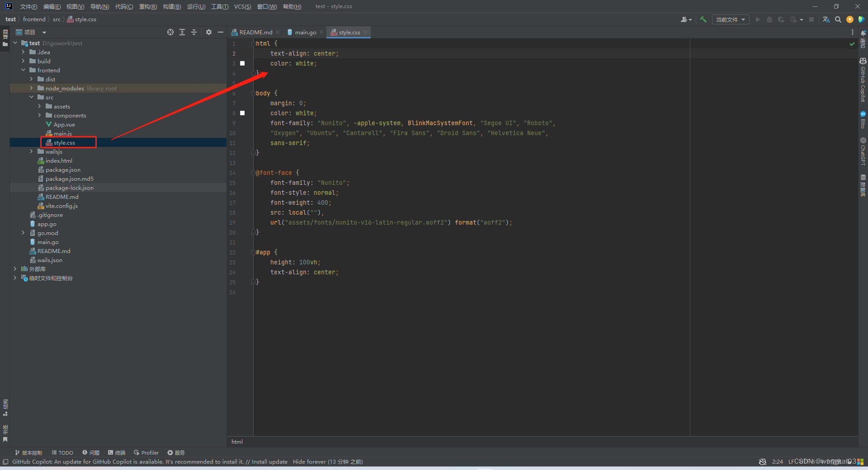Open the 当前文件 run configuration dropdown

[x=731, y=19]
